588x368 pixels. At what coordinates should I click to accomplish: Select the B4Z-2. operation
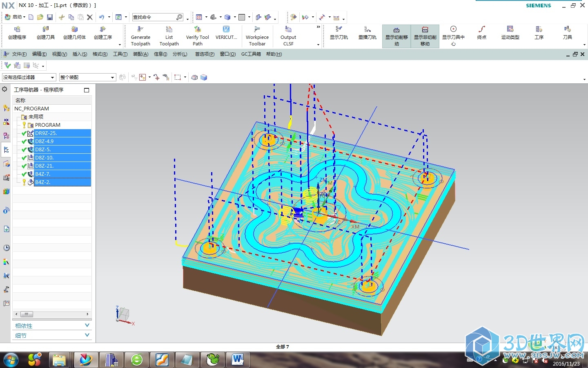[x=62, y=182]
